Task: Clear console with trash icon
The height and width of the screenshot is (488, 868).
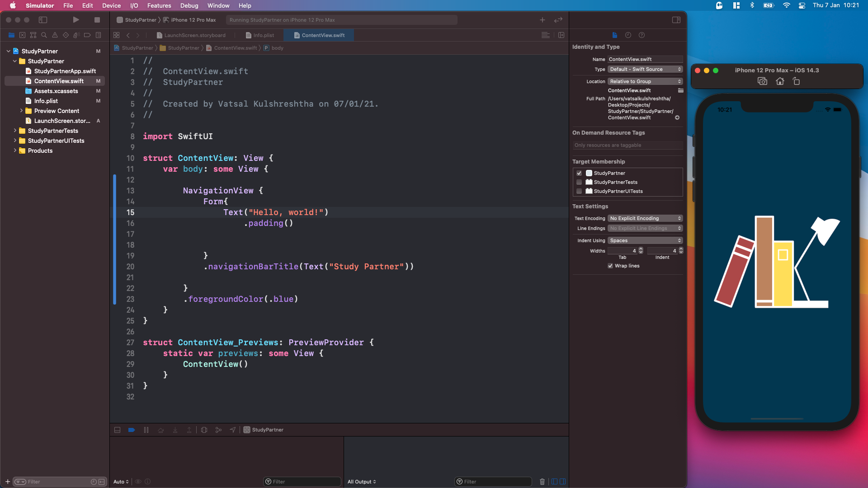Action: point(542,482)
